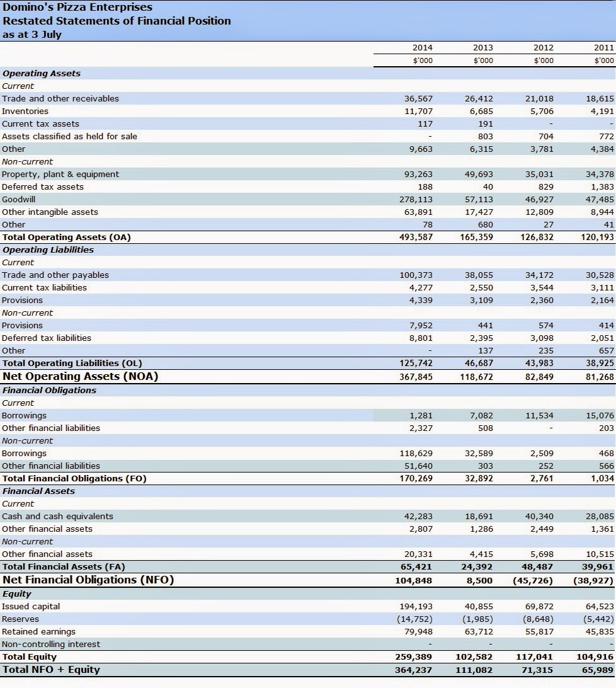Select the 'Issued capital' label
Image resolution: width=616 pixels, height=688 pixels.
point(31,606)
